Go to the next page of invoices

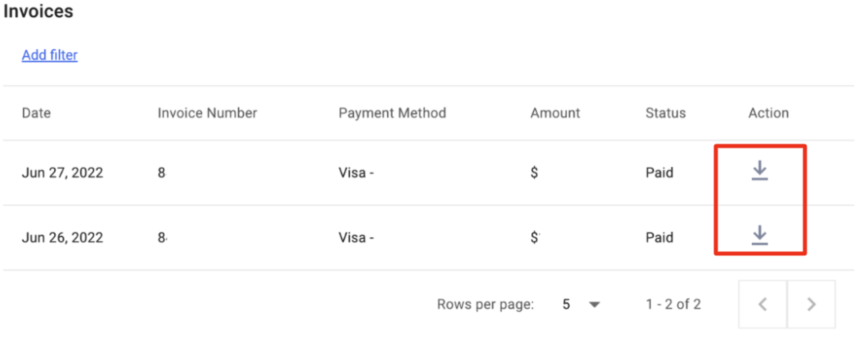(x=811, y=304)
